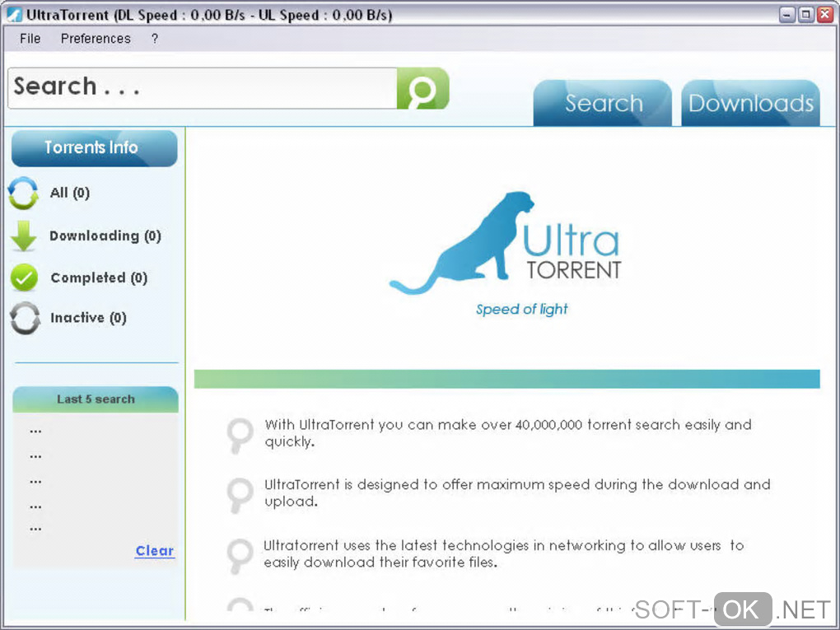This screenshot has width=840, height=630.
Task: Select the All torrents circular arrows icon
Action: click(x=23, y=193)
